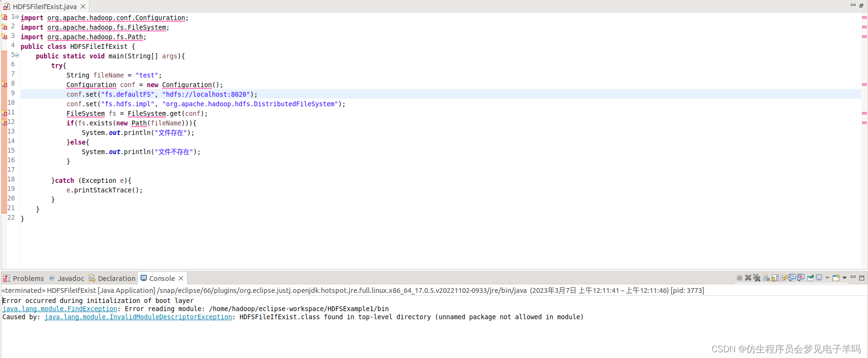This screenshot has height=358, width=868.
Task: Click the Open Console icon
Action: pyautogui.click(x=836, y=278)
